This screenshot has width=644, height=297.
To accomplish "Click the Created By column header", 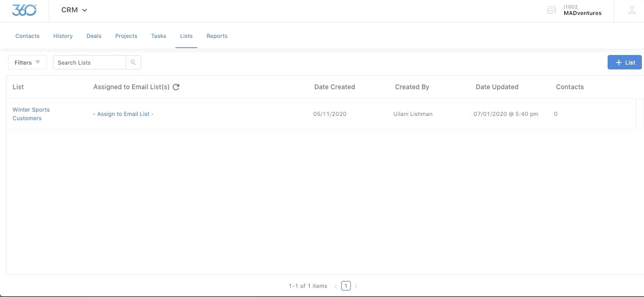I will (412, 87).
